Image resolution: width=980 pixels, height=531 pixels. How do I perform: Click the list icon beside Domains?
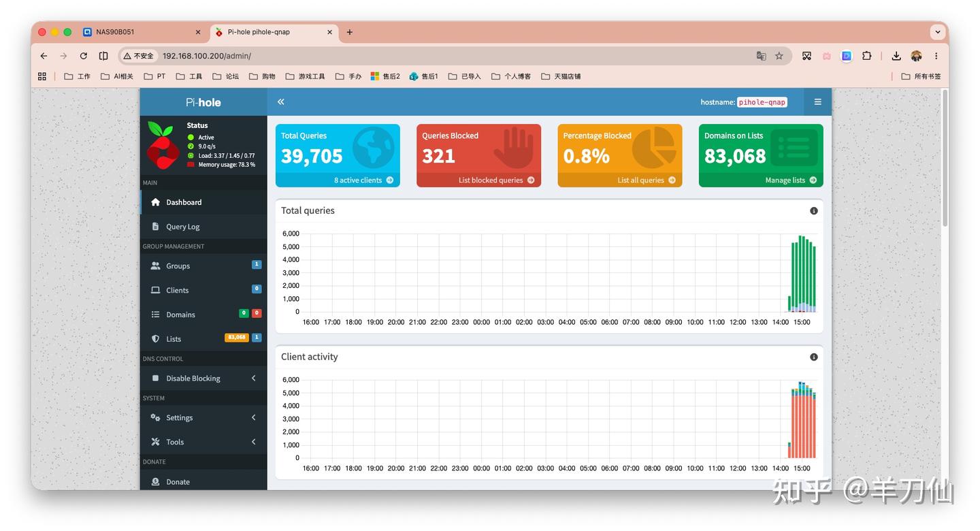point(155,315)
